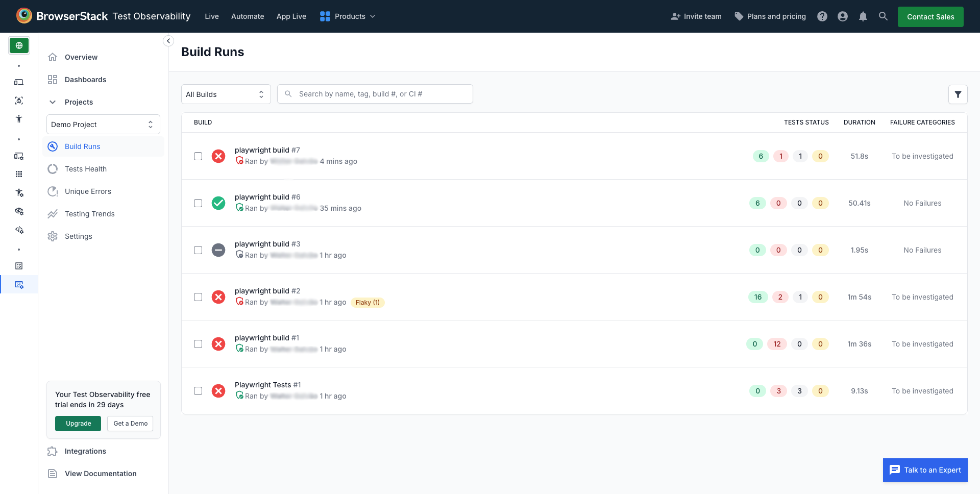
Task: Select checkbox for playwright build #3
Action: click(x=198, y=250)
